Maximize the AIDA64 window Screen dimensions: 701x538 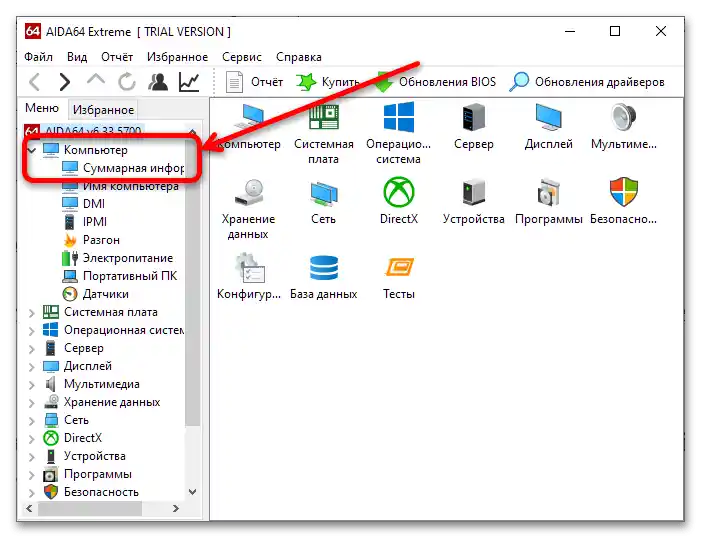615,31
